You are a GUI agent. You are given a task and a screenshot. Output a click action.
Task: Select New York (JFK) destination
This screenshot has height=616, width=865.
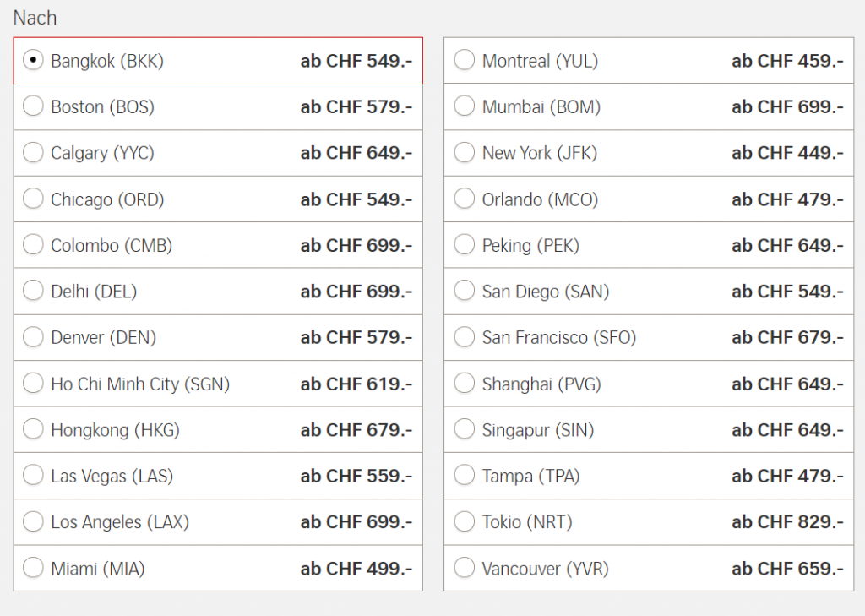pos(464,153)
